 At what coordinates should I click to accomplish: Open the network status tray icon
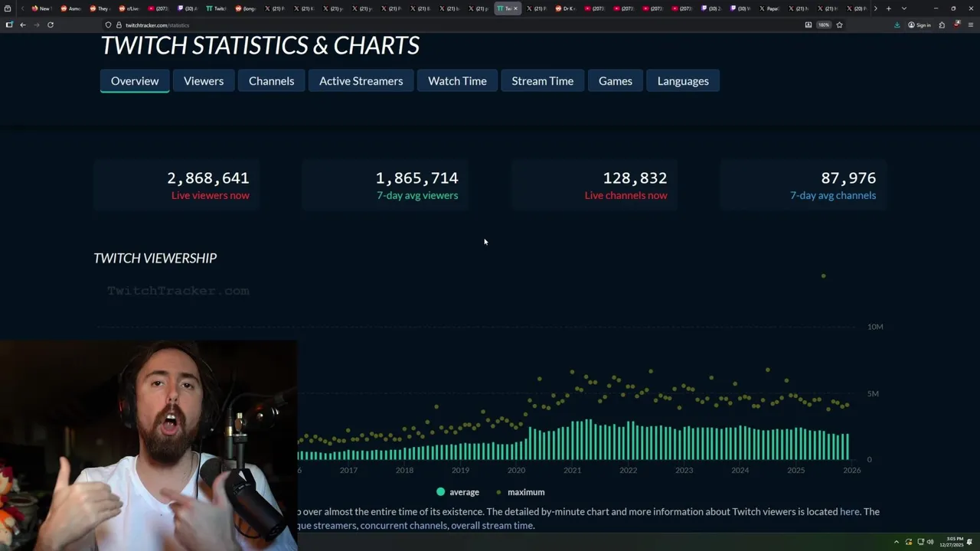920,542
